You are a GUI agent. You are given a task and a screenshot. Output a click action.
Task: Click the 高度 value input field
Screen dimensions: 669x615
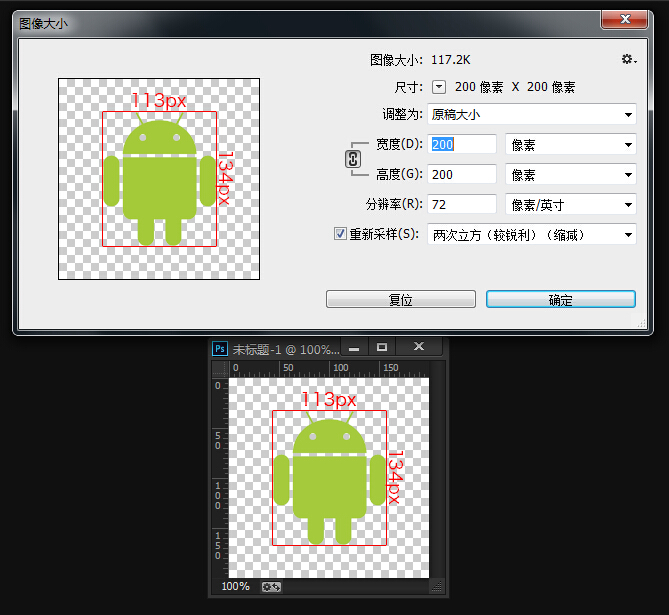(x=462, y=174)
